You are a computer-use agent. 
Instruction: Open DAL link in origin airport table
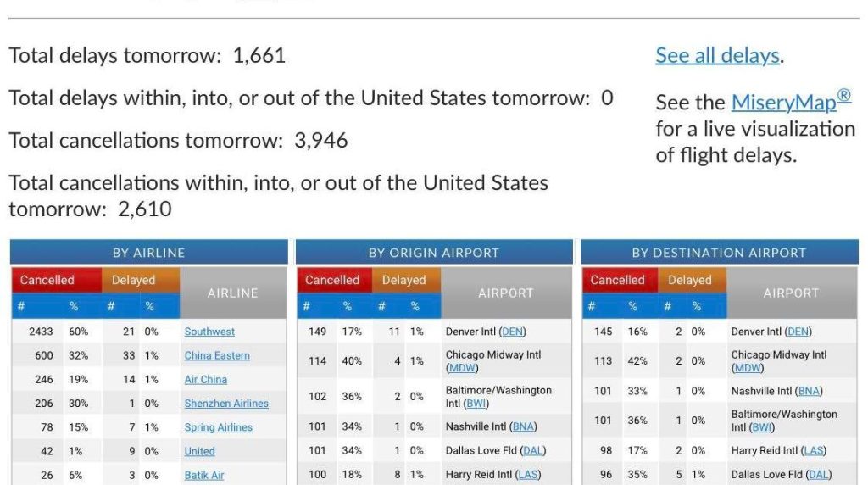pyautogui.click(x=533, y=451)
